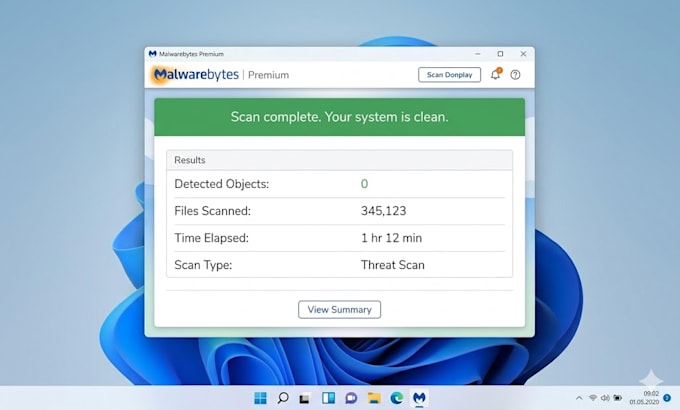Click the Scan Donplay button
The width and height of the screenshot is (680, 410).
pyautogui.click(x=449, y=75)
